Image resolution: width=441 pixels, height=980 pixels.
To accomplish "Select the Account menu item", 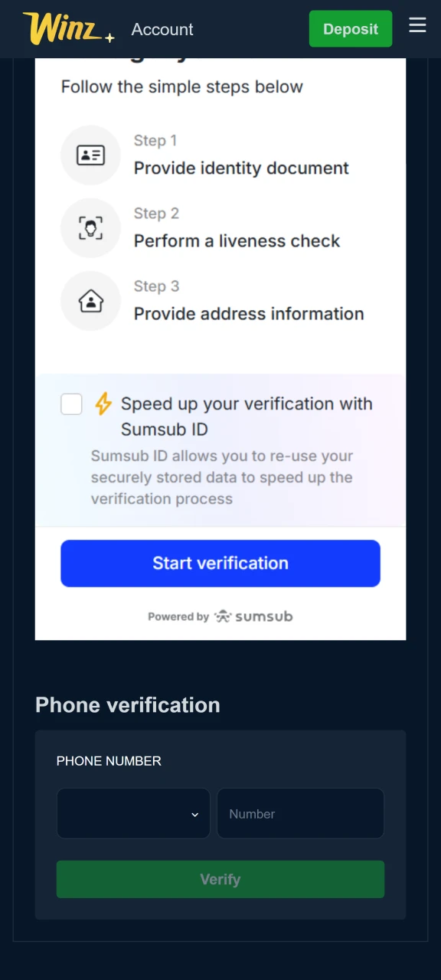I will 162,29.
